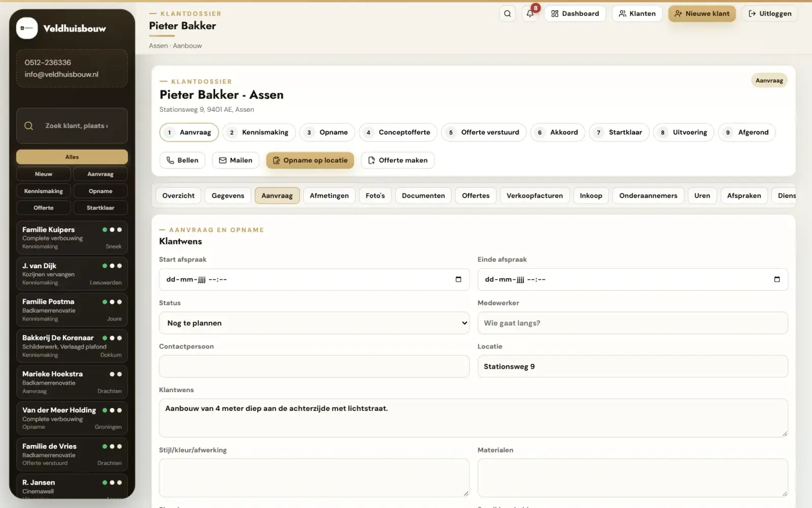Set stage to 3 Opname

(x=327, y=132)
